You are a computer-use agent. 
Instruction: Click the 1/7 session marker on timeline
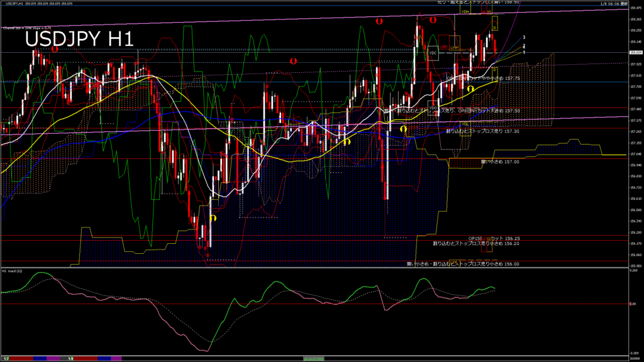6,359
